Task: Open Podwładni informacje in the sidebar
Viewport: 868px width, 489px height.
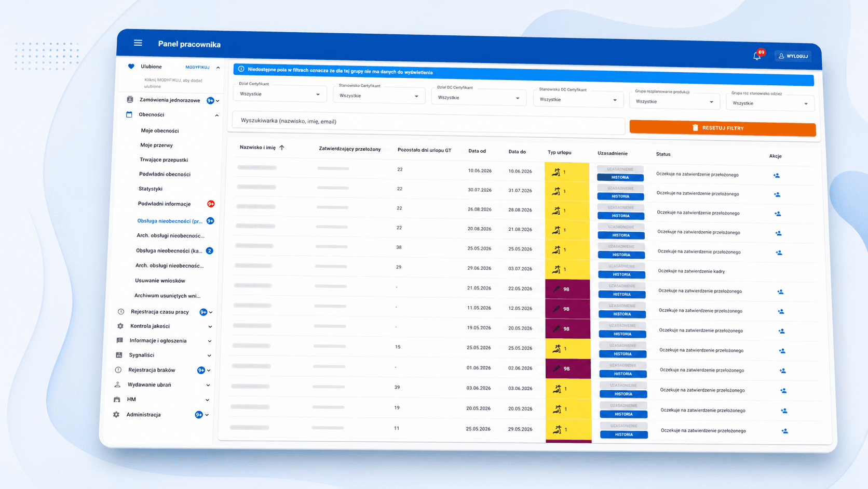Action: (164, 204)
